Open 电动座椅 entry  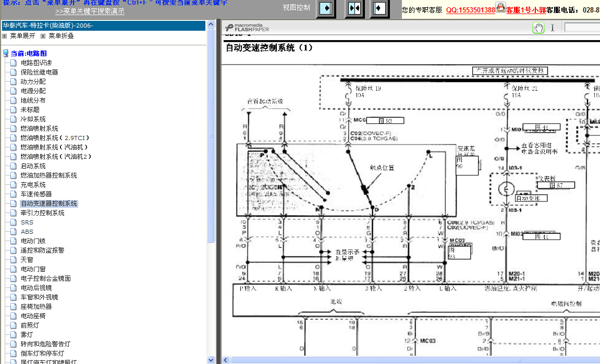coord(33,316)
